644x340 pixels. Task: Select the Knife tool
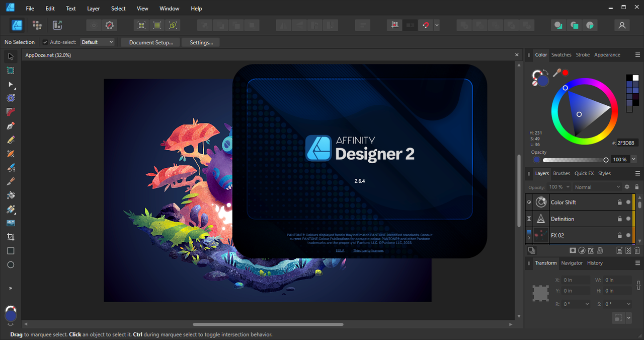click(x=11, y=181)
